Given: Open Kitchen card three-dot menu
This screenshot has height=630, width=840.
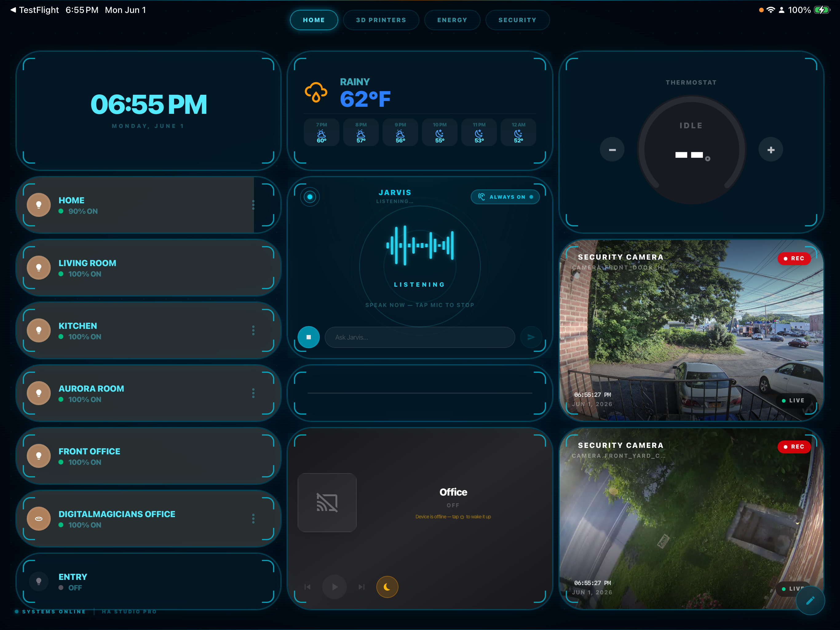Looking at the screenshot, I should pos(253,330).
